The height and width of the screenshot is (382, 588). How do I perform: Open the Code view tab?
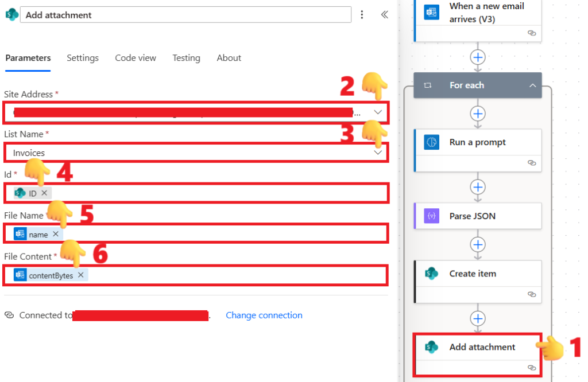pos(136,58)
